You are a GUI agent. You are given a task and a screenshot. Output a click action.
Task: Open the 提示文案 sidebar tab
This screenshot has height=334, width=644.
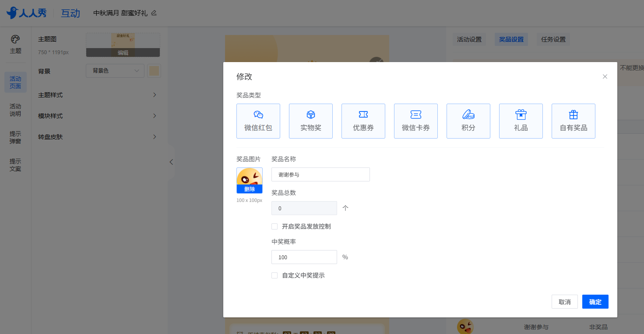coord(15,165)
